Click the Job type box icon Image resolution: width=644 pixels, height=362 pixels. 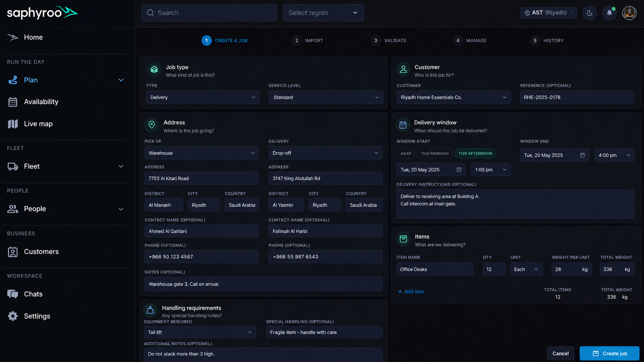coord(154,69)
